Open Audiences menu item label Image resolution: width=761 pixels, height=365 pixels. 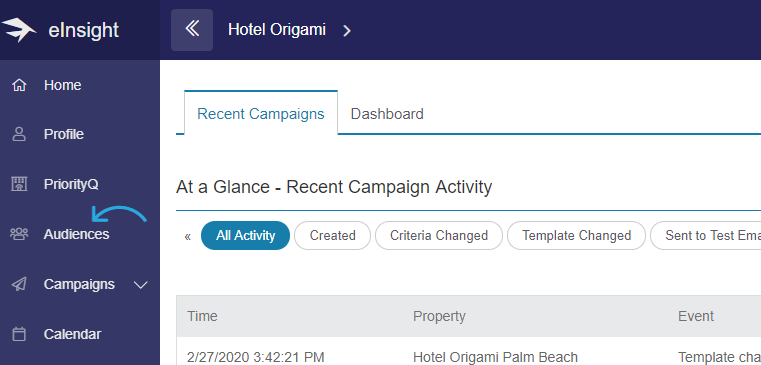pyautogui.click(x=76, y=234)
